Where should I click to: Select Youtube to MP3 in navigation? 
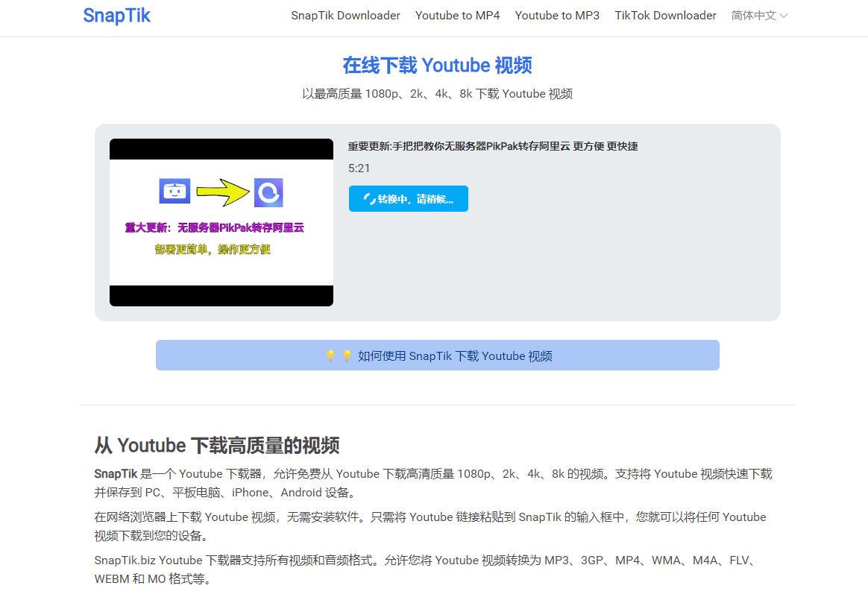pos(557,16)
